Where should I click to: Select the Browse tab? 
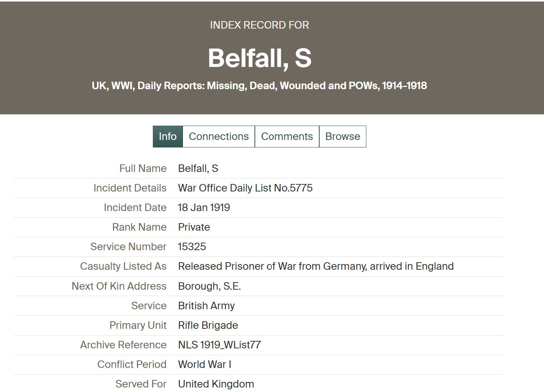point(342,136)
